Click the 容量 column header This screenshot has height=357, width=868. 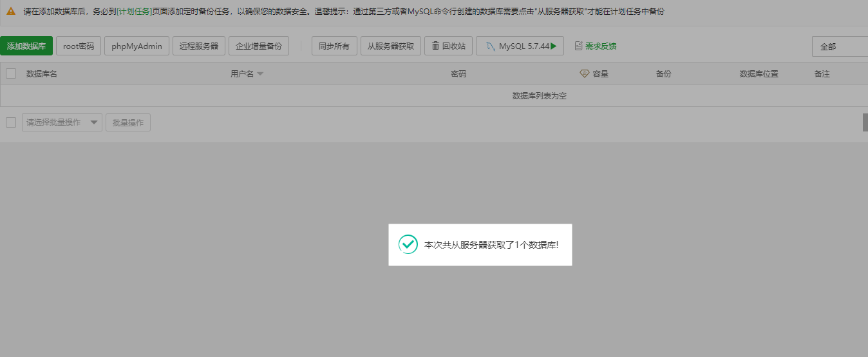pos(601,74)
